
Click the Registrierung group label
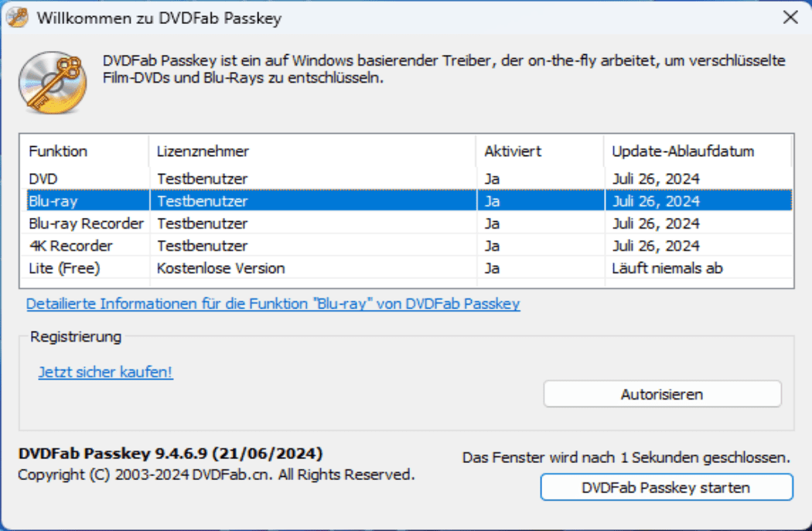tap(76, 337)
